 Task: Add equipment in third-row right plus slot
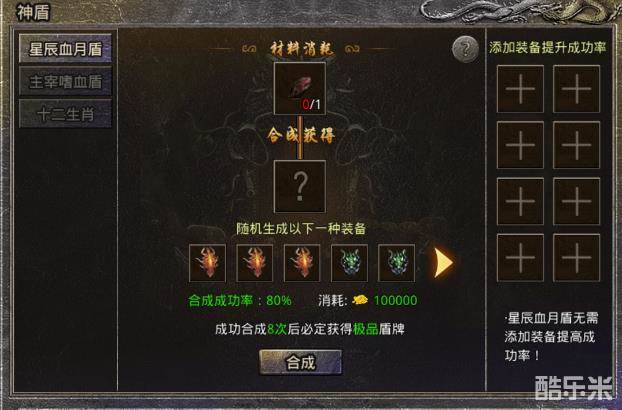pyautogui.click(x=576, y=201)
